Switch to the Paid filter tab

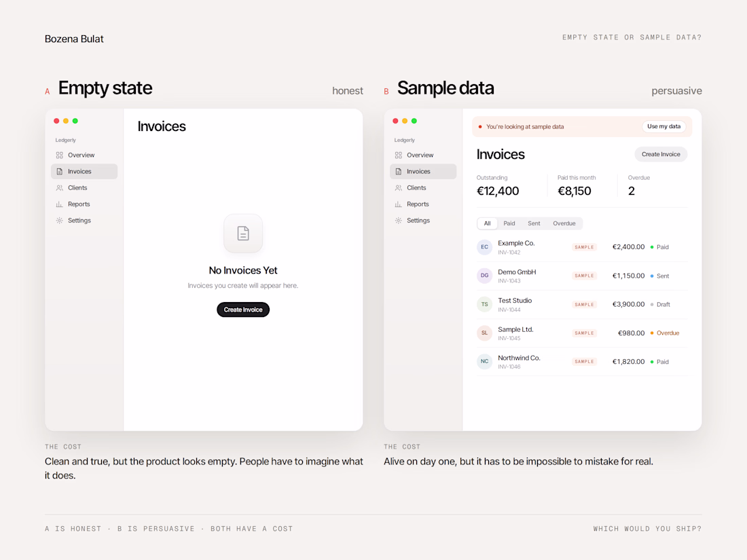click(509, 223)
